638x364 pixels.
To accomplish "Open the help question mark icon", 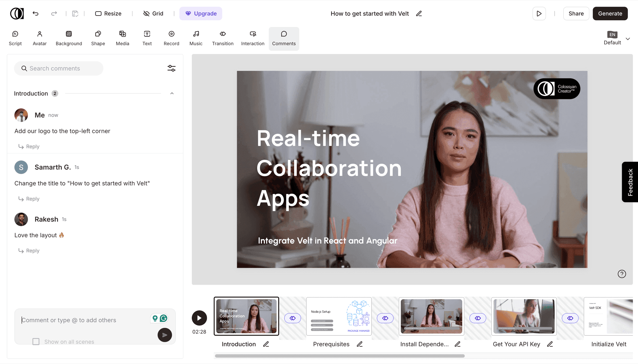I will coord(622,274).
